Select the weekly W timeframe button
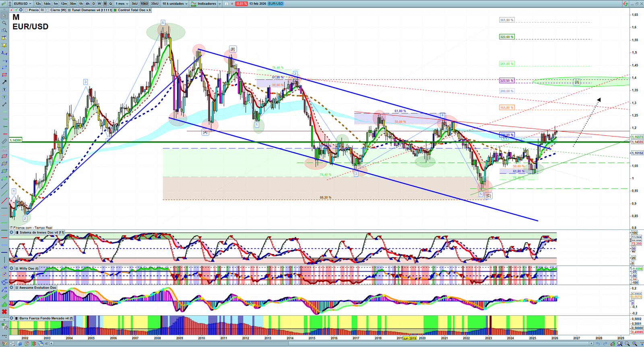The height and width of the screenshot is (347, 644). [x=99, y=4]
